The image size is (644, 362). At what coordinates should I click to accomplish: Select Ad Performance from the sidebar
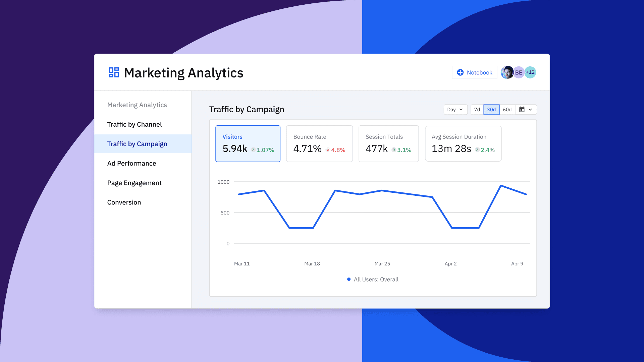pyautogui.click(x=131, y=163)
